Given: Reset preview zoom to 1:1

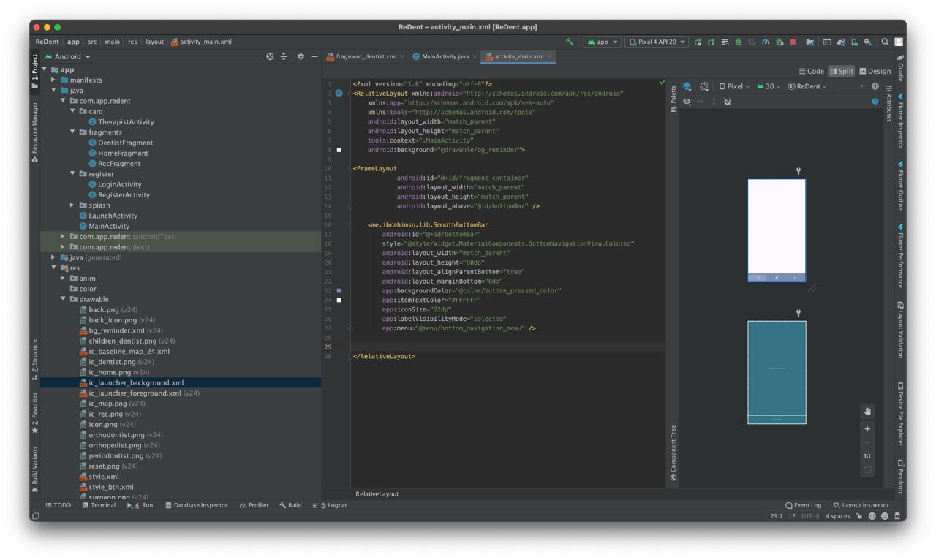Looking at the screenshot, I should click(x=867, y=456).
